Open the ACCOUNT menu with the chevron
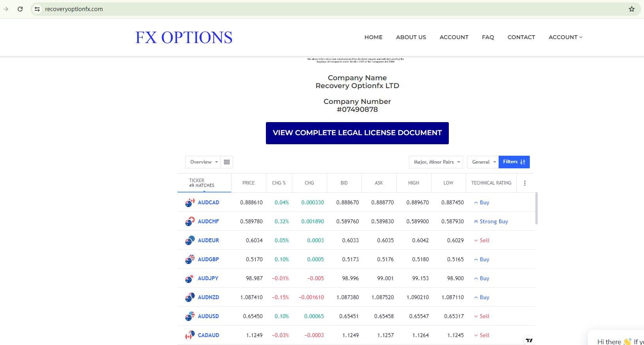The image size is (644, 345). (x=565, y=37)
